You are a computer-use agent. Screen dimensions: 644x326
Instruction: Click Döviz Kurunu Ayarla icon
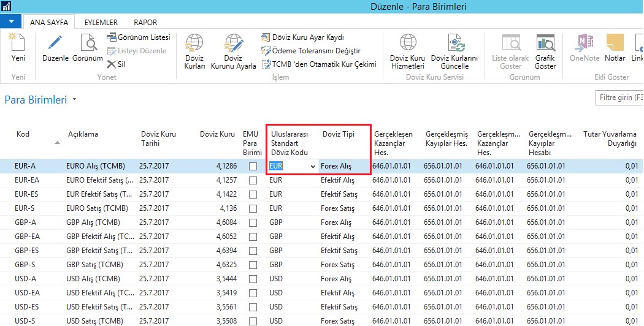(234, 43)
